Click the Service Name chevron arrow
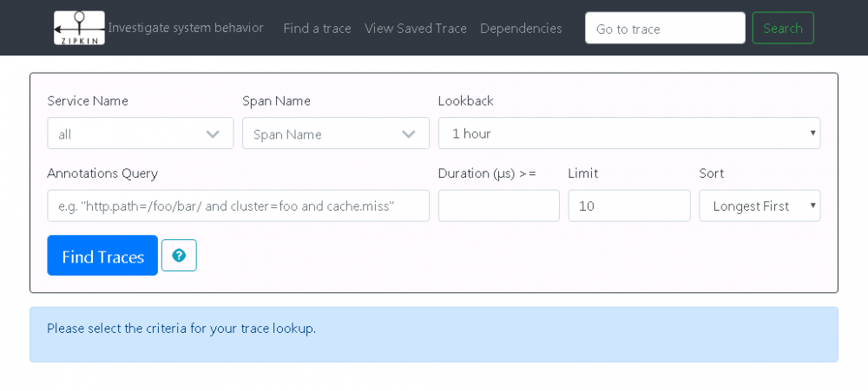The width and height of the screenshot is (868, 391). (213, 134)
